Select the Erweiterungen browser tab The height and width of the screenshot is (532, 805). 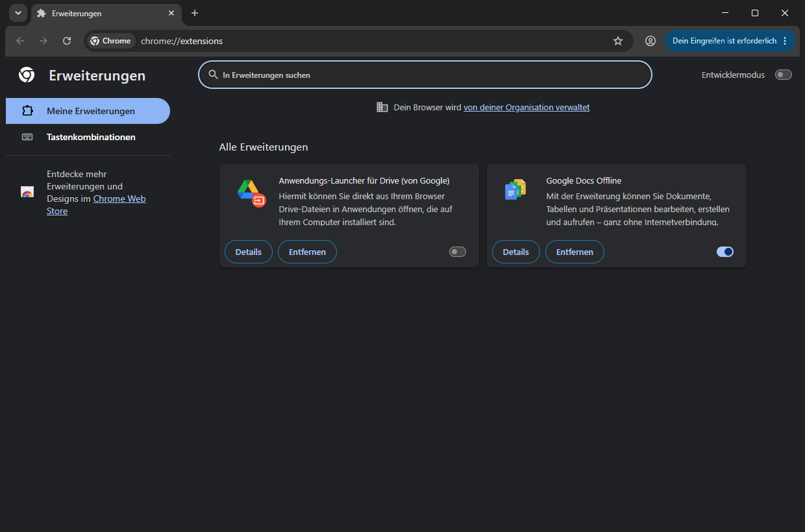106,13
